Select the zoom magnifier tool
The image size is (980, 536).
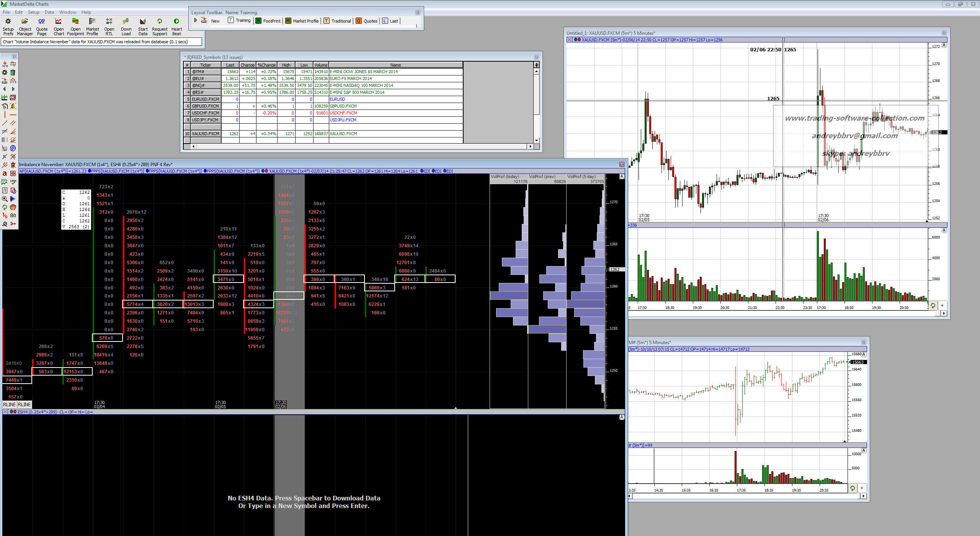tap(5, 199)
